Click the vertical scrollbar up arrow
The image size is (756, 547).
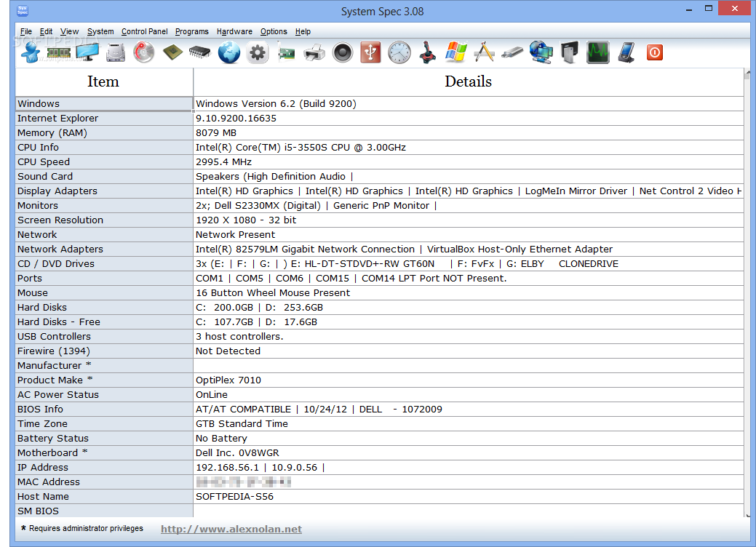coord(748,72)
